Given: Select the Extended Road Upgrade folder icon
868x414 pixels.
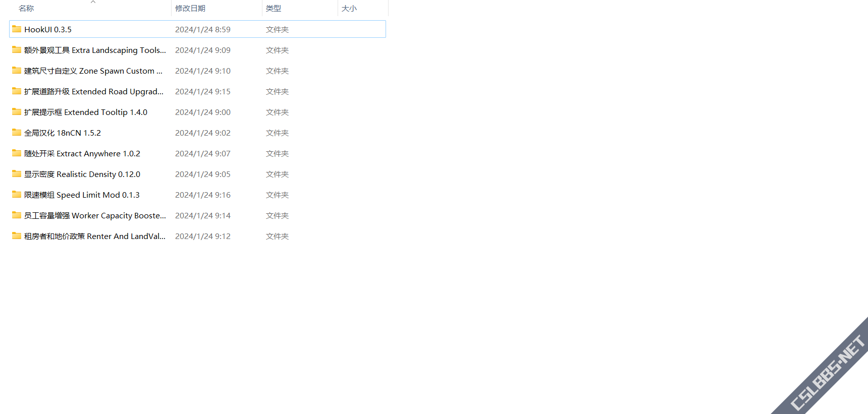Looking at the screenshot, I should 17,91.
